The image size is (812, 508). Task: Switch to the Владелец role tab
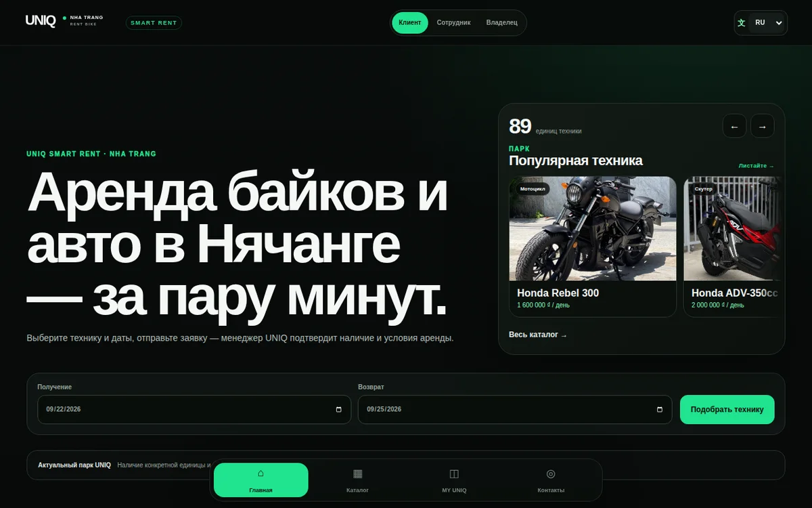502,22
